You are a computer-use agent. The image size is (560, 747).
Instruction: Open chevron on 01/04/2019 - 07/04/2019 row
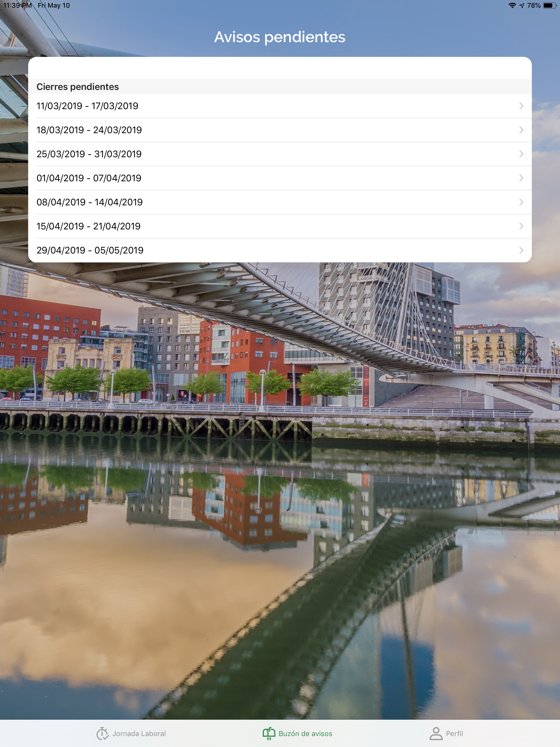coord(521,178)
